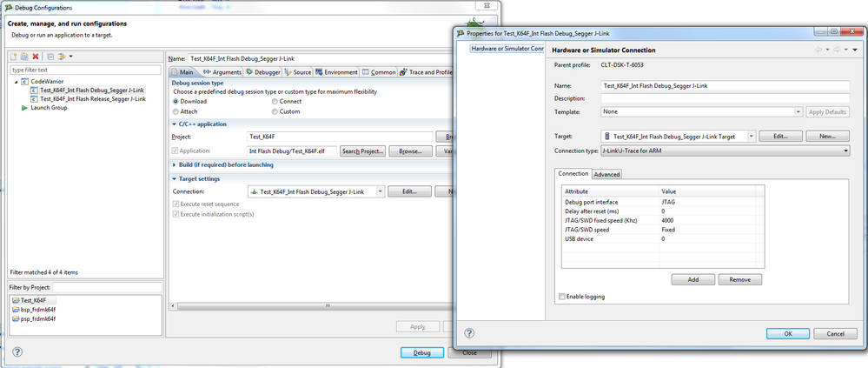Switch to the Arguments tab
The height and width of the screenshot is (368, 868).
point(222,72)
